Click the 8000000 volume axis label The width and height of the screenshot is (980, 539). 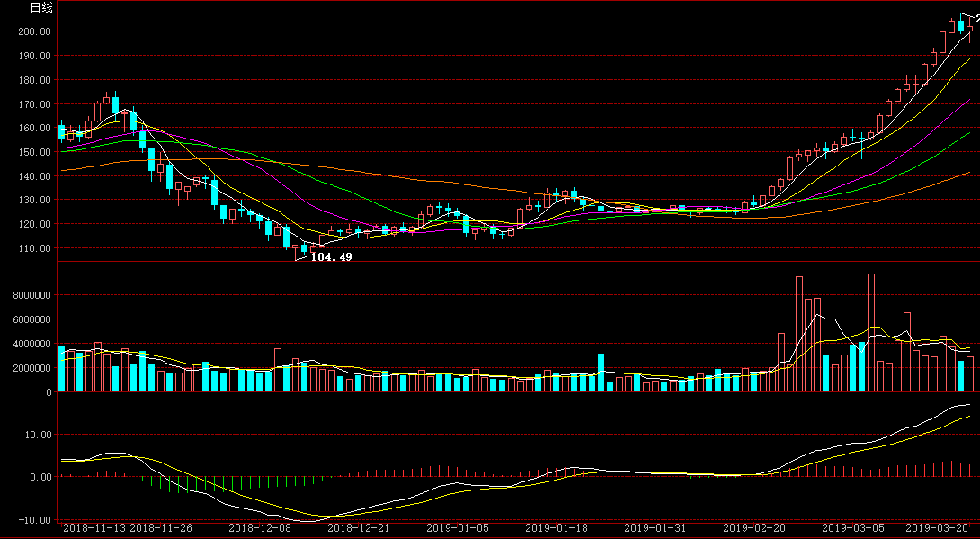[x=31, y=295]
